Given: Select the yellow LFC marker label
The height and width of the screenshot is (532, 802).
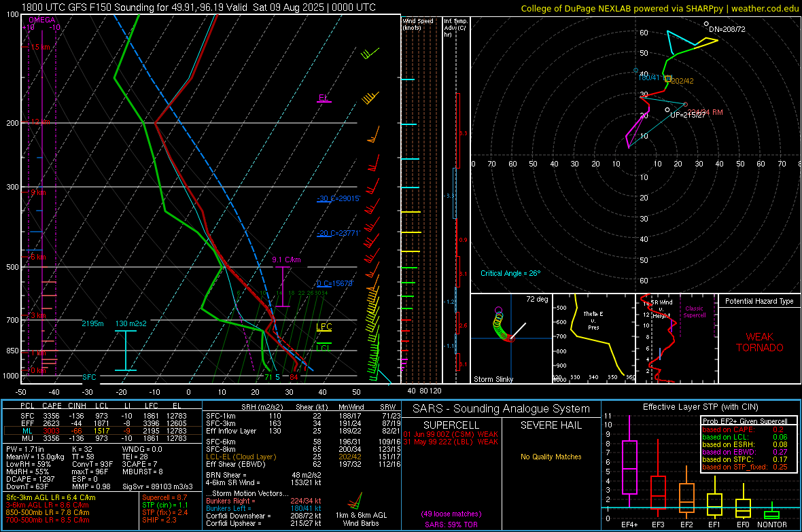Looking at the screenshot, I should pyautogui.click(x=324, y=327).
